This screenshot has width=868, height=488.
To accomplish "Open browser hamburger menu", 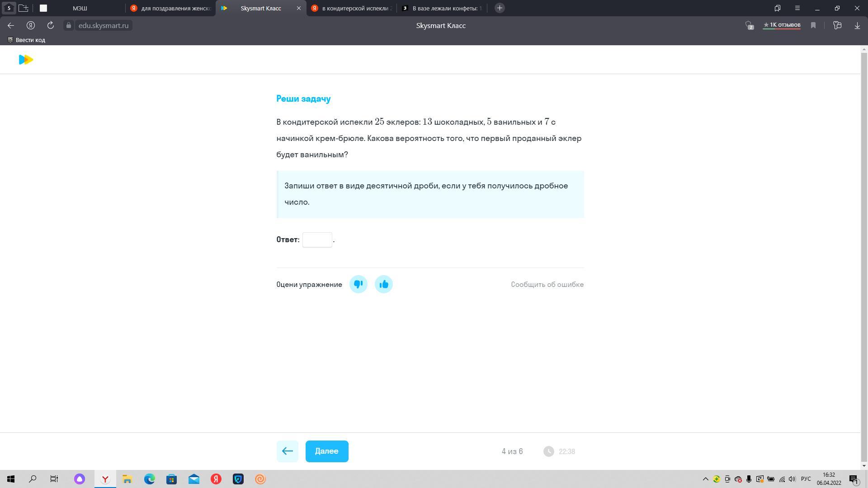I will [797, 8].
